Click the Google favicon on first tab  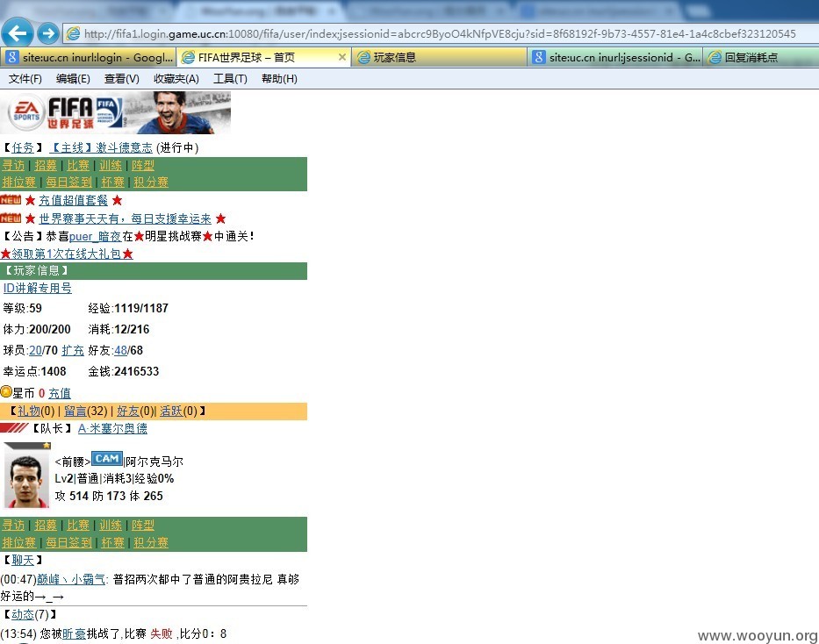click(x=11, y=57)
